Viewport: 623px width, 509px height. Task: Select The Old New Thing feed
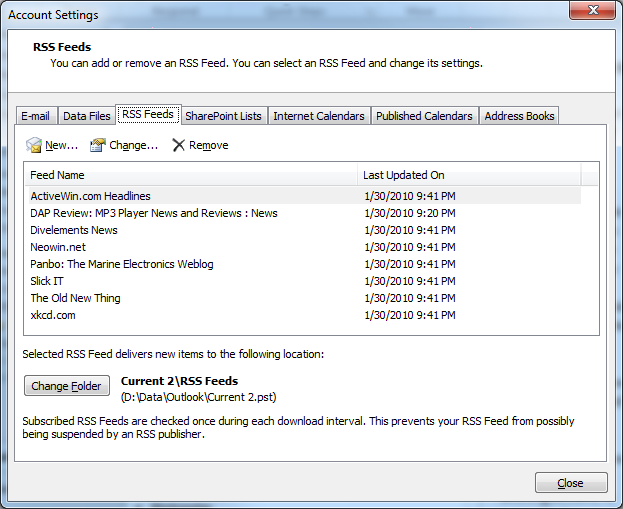pos(305,298)
